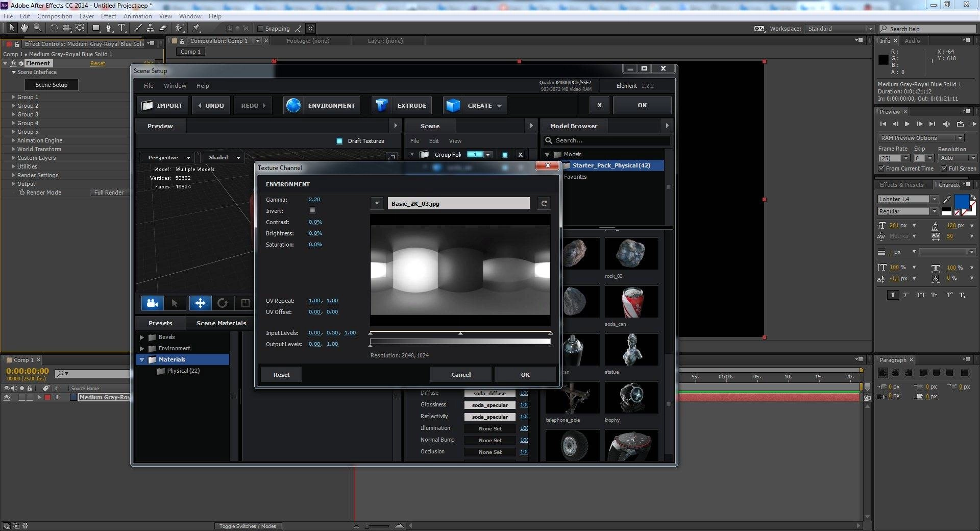Image resolution: width=980 pixels, height=531 pixels.
Task: Select the Puppet Pin tool
Action: pos(197,28)
